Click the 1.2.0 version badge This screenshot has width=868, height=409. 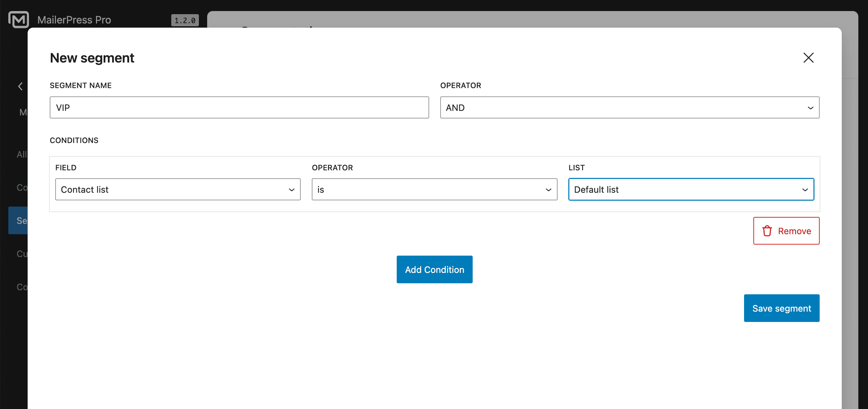tap(185, 20)
